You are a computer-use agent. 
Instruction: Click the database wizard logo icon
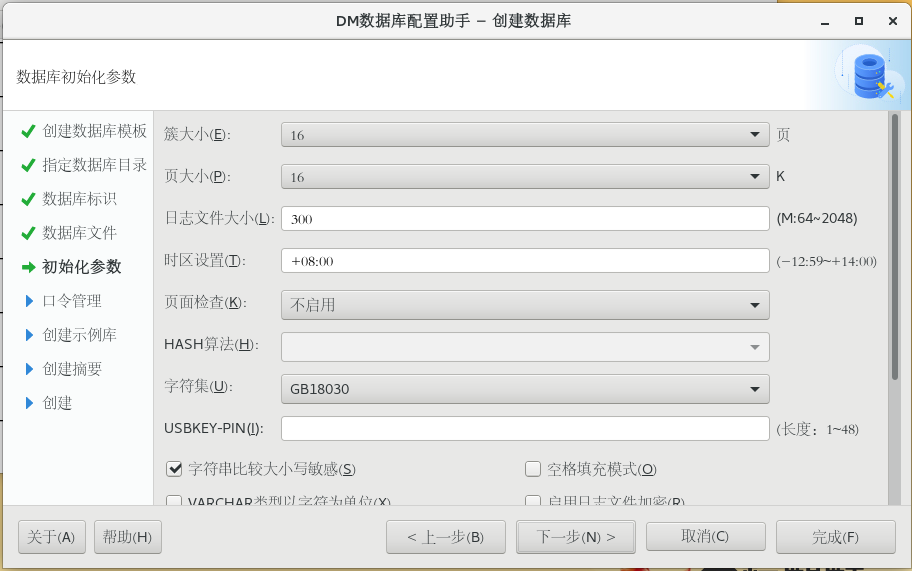point(871,76)
